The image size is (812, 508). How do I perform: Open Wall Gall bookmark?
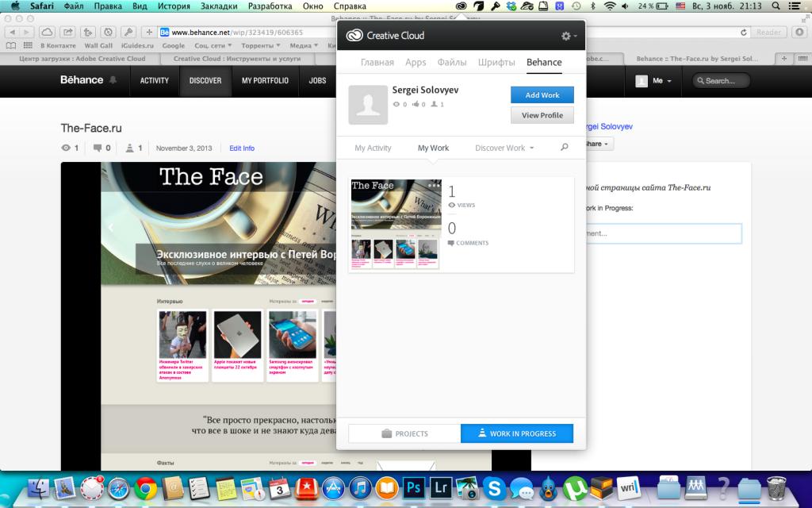pyautogui.click(x=98, y=45)
